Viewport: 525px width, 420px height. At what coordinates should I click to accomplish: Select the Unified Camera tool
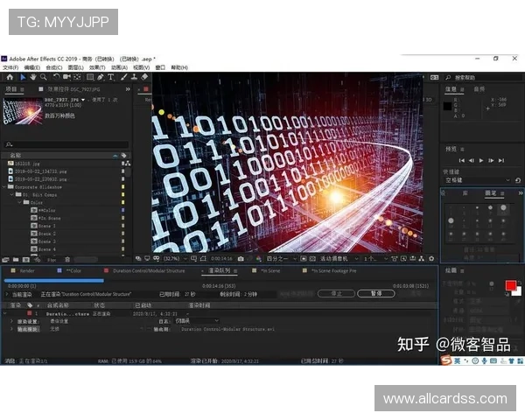click(x=67, y=77)
